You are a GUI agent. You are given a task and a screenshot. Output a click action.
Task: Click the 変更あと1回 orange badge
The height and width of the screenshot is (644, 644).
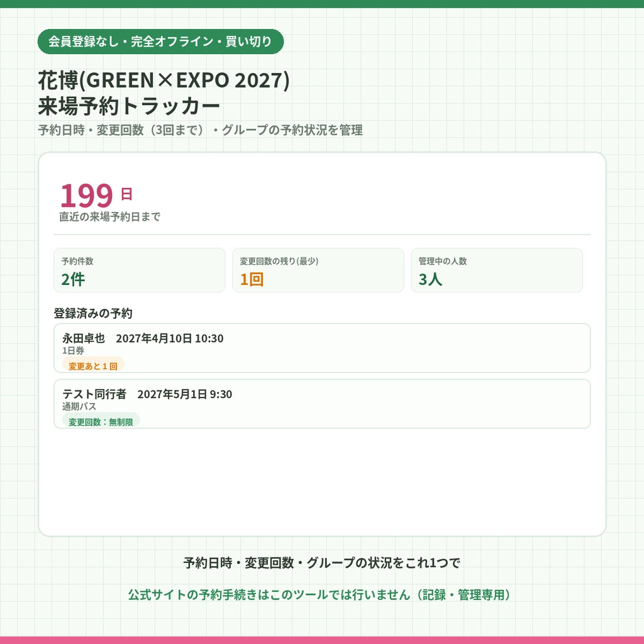[93, 365]
